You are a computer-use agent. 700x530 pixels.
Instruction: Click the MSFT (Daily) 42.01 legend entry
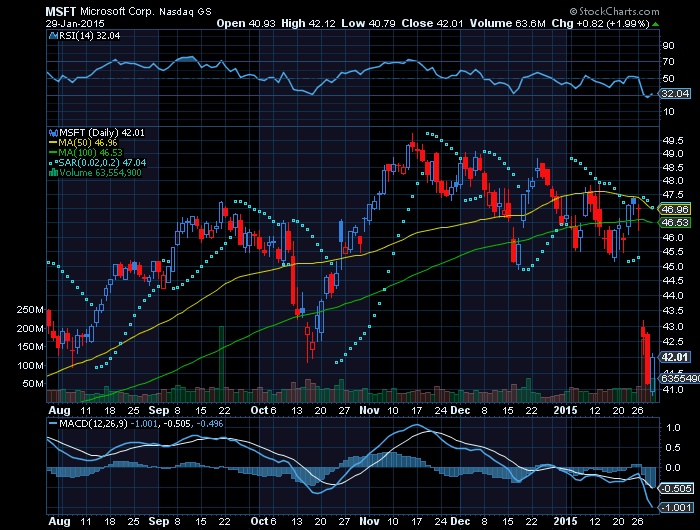pos(101,133)
